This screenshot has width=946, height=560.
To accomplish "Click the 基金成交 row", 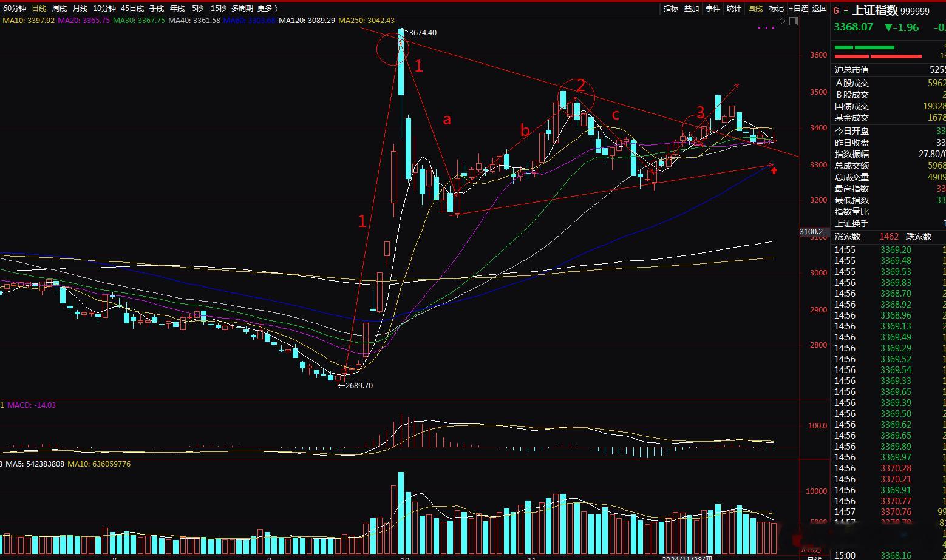I will [x=889, y=117].
